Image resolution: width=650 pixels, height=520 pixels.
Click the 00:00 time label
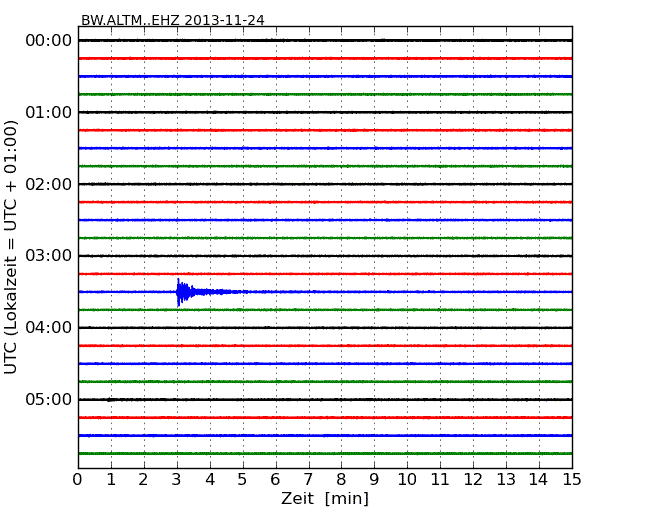[x=49, y=41]
